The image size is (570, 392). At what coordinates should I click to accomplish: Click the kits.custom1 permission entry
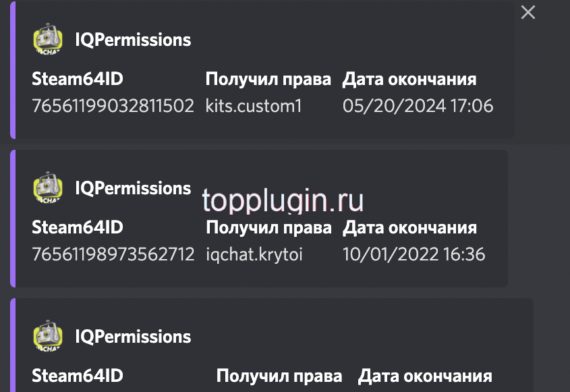pos(254,106)
